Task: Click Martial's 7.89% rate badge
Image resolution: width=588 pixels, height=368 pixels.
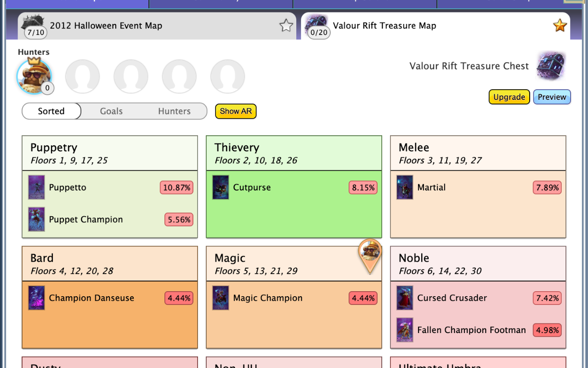Action: pos(547,188)
